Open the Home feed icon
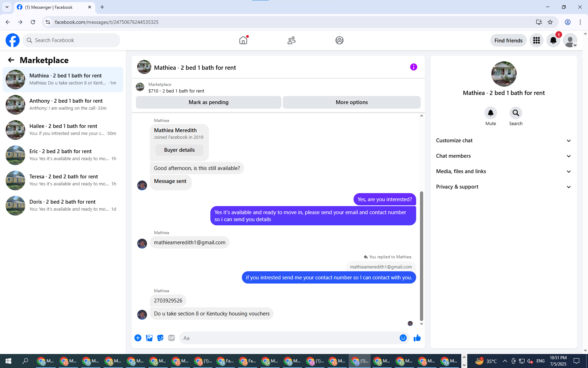The image size is (588, 368). [x=243, y=40]
